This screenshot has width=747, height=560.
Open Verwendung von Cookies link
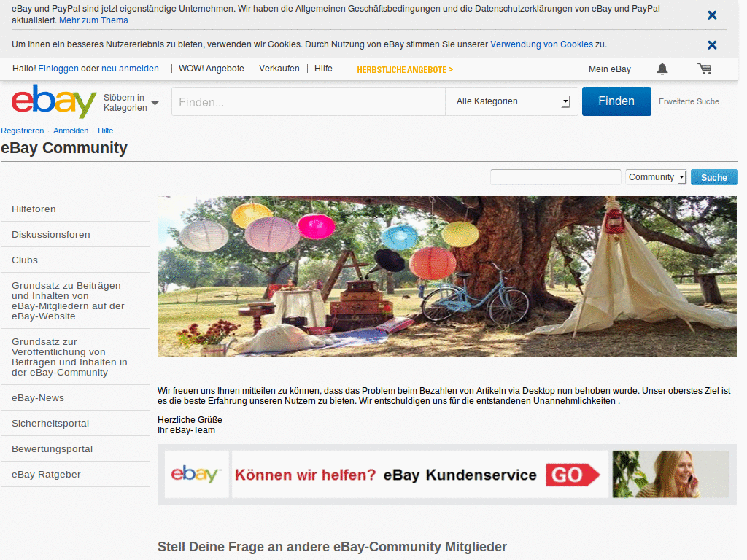tap(542, 44)
